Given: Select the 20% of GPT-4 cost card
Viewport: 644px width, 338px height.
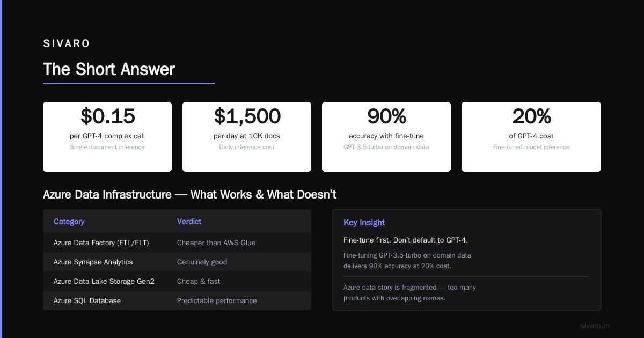Looking at the screenshot, I should point(531,137).
